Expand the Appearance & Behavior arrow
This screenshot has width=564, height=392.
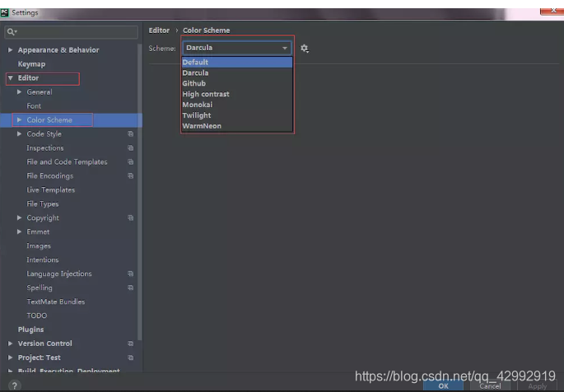click(11, 49)
